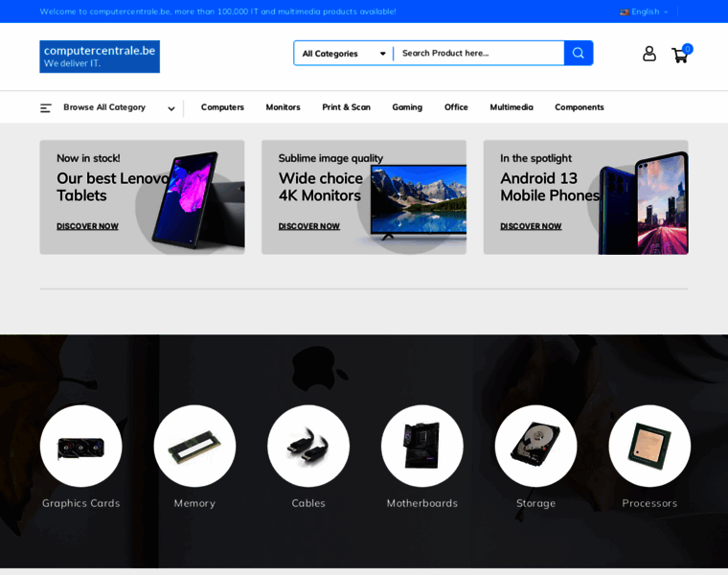The height and width of the screenshot is (575, 728).
Task: Open the Processors category circle
Action: click(649, 446)
